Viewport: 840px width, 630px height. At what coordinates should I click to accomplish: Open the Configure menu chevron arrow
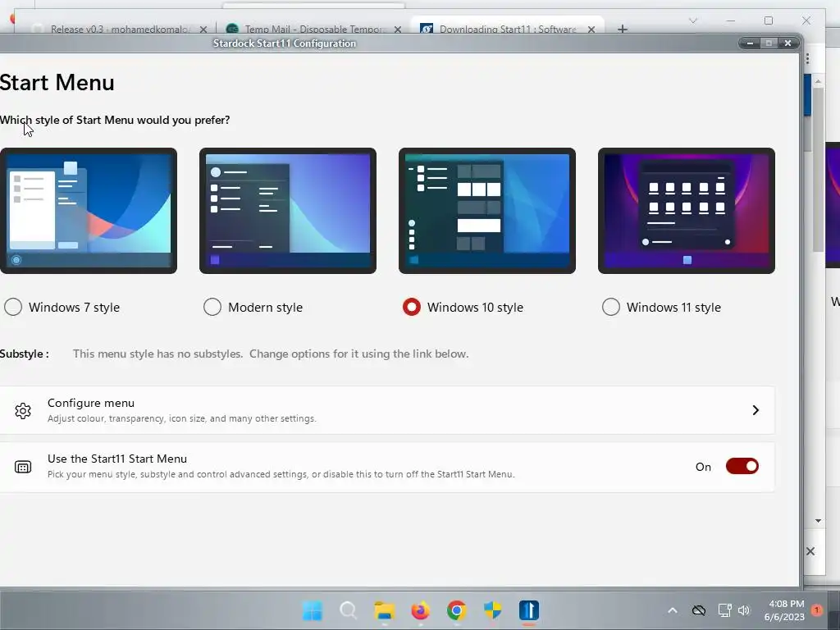756,410
